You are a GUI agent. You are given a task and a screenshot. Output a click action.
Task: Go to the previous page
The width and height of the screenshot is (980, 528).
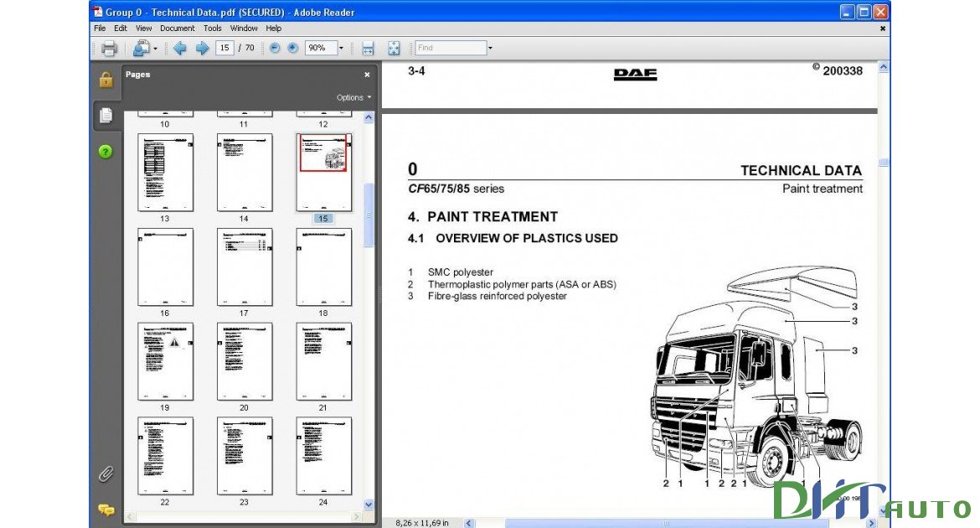(179, 48)
